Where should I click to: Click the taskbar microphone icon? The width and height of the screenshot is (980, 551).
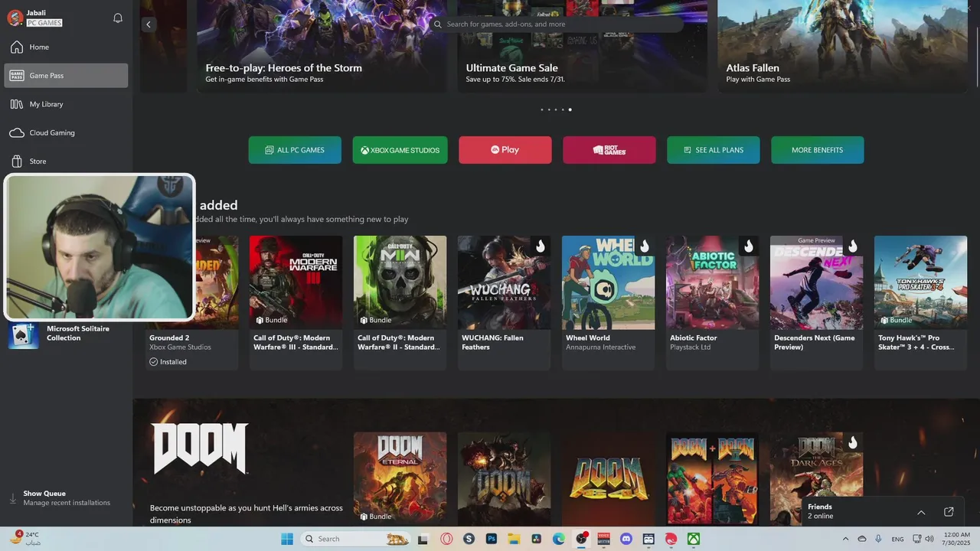tap(878, 539)
